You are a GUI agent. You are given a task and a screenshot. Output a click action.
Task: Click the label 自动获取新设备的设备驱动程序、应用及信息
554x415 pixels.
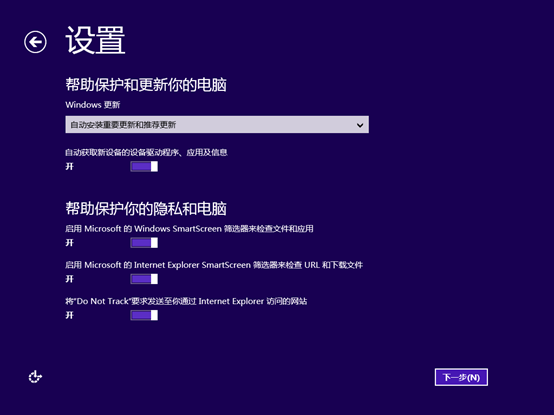(x=146, y=153)
